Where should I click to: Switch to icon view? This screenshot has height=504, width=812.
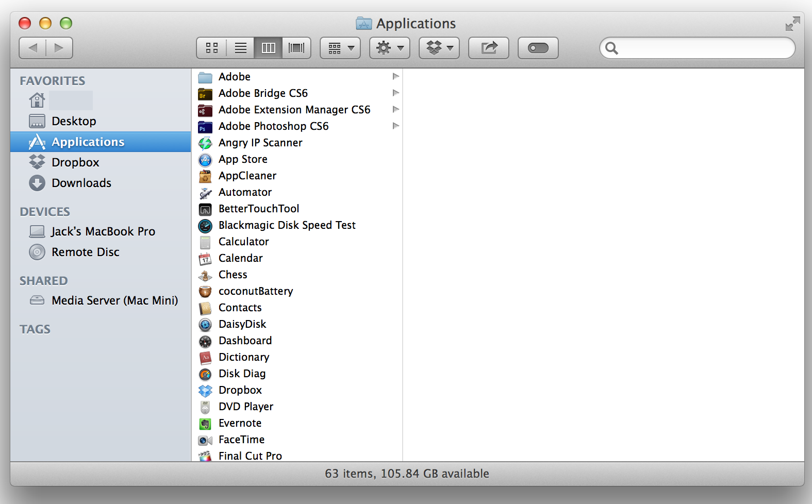(212, 48)
